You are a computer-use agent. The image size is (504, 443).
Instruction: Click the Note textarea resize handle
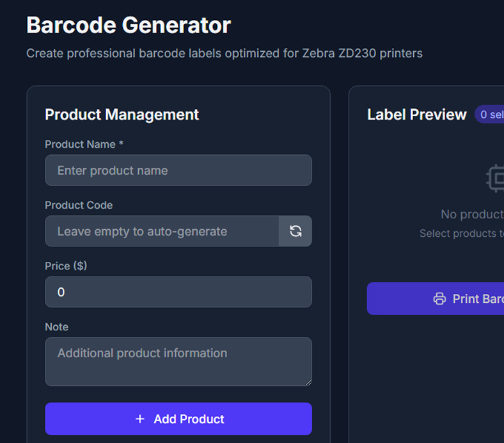[x=308, y=382]
